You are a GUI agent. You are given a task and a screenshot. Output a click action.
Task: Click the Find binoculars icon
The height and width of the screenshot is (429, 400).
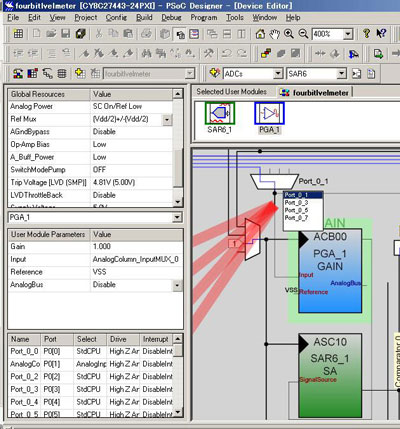[146, 53]
